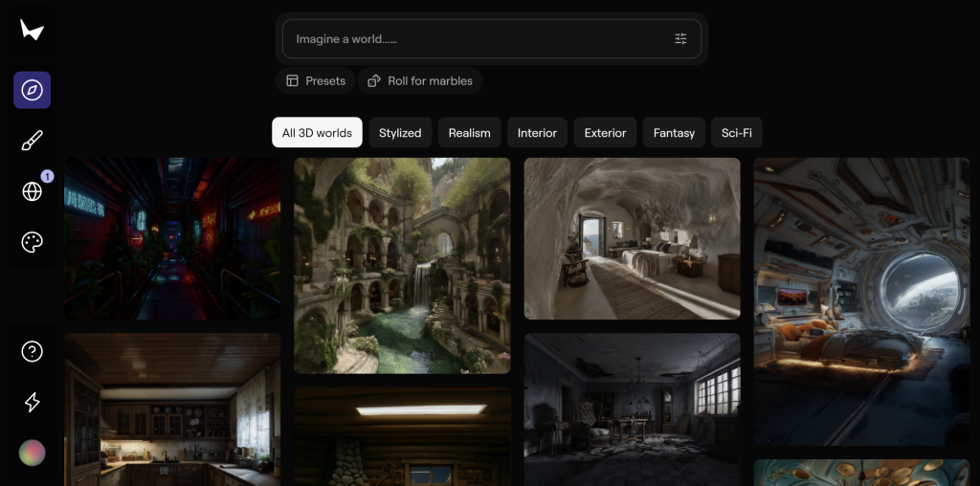Viewport: 980px width, 486px height.
Task: Click the lightning bolt icon
Action: pos(32,402)
